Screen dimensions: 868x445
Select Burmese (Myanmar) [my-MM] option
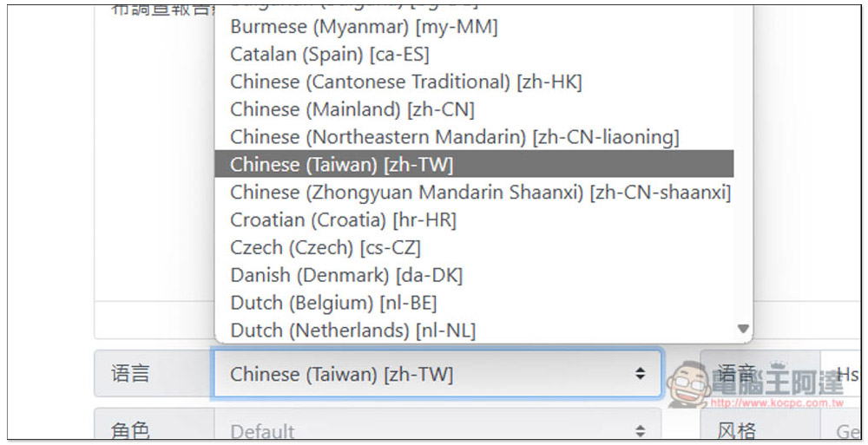tap(474, 26)
